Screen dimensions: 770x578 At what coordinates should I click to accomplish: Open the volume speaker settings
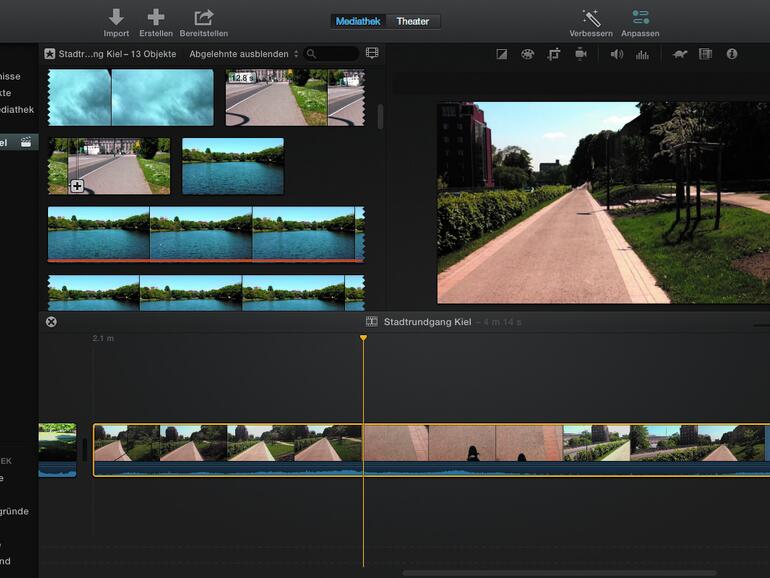click(616, 54)
